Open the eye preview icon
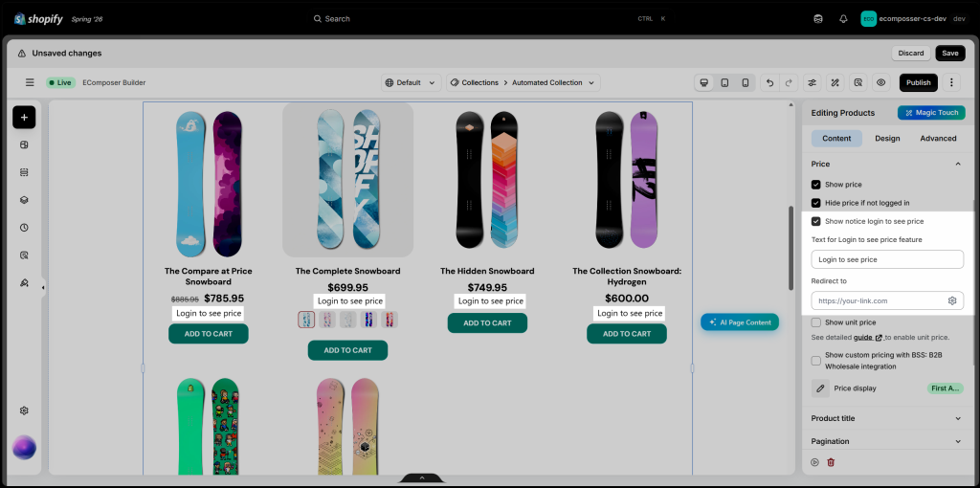 pyautogui.click(x=881, y=82)
